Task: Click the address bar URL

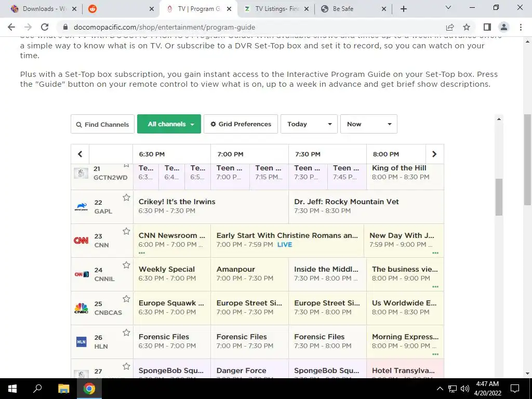Action: pyautogui.click(x=164, y=27)
